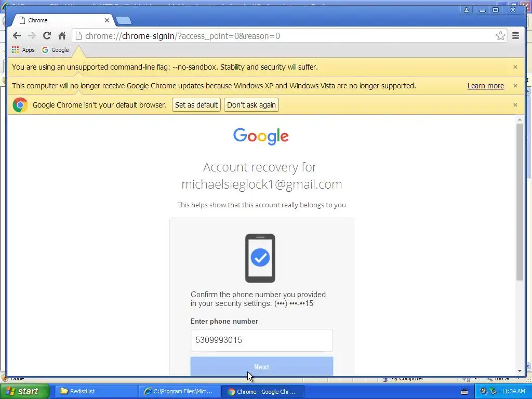Select the Chrome tab
This screenshot has width=532, height=399.
63,20
